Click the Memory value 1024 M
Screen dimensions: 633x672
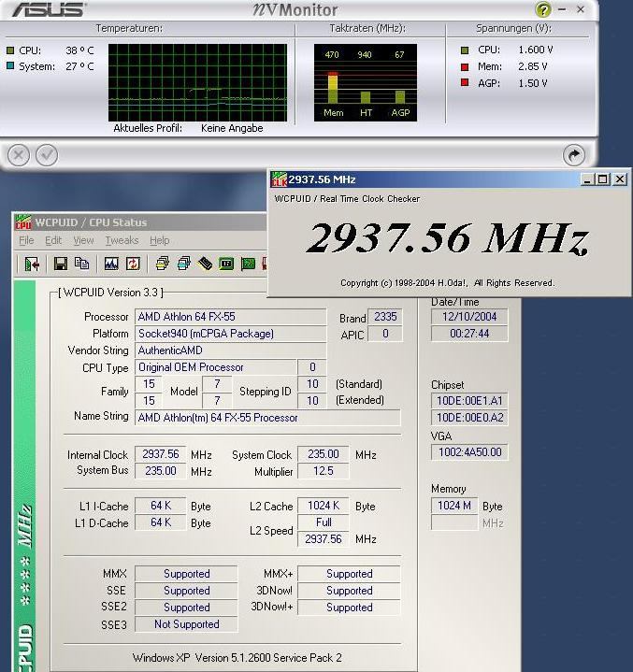tap(454, 506)
